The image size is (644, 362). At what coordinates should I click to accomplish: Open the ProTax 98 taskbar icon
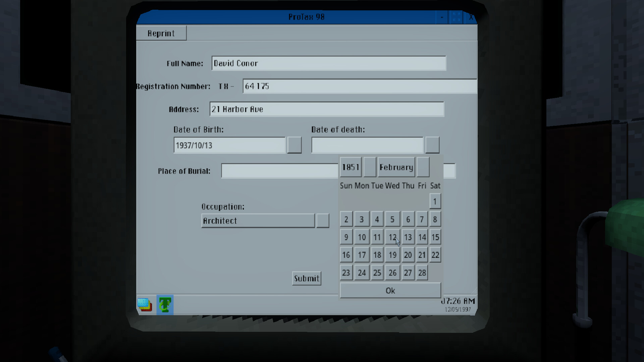coord(165,305)
